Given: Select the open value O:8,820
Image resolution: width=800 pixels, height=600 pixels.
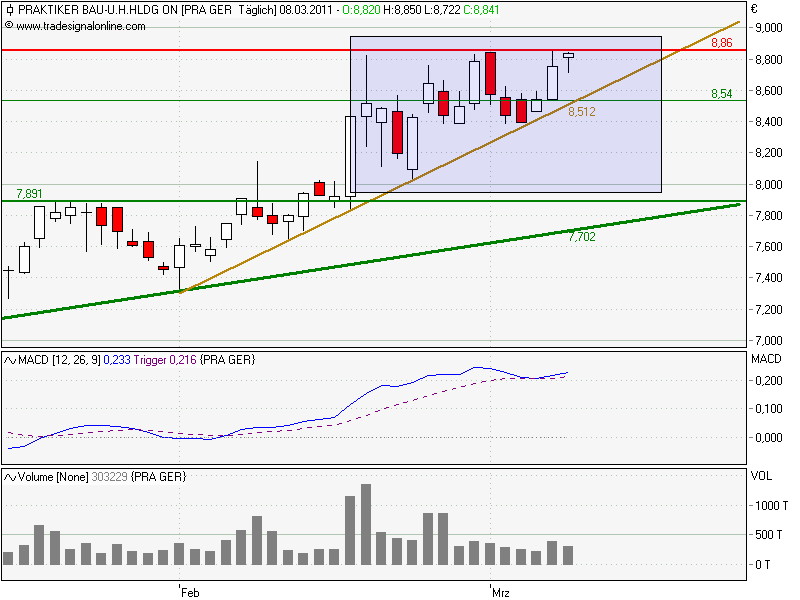Looking at the screenshot, I should click(361, 10).
